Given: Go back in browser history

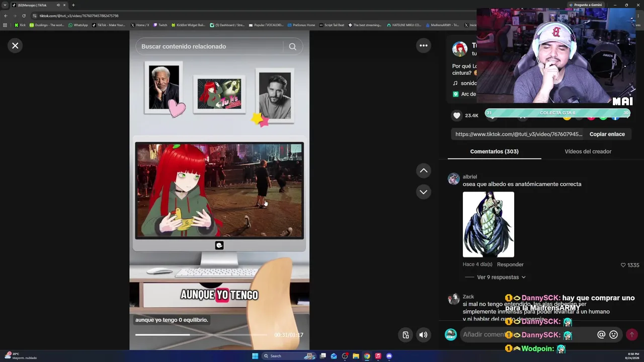Looking at the screenshot, I should [x=6, y=16].
